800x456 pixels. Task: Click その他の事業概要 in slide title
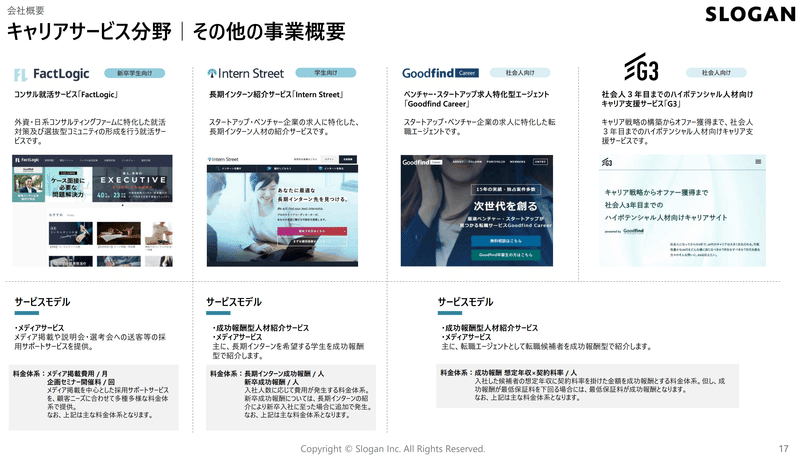pyautogui.click(x=269, y=32)
